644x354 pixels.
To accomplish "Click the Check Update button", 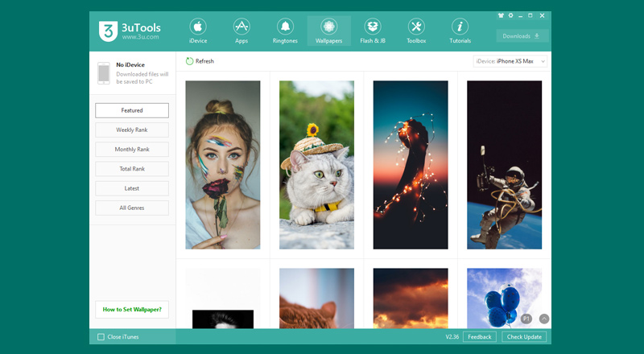I will pyautogui.click(x=524, y=337).
